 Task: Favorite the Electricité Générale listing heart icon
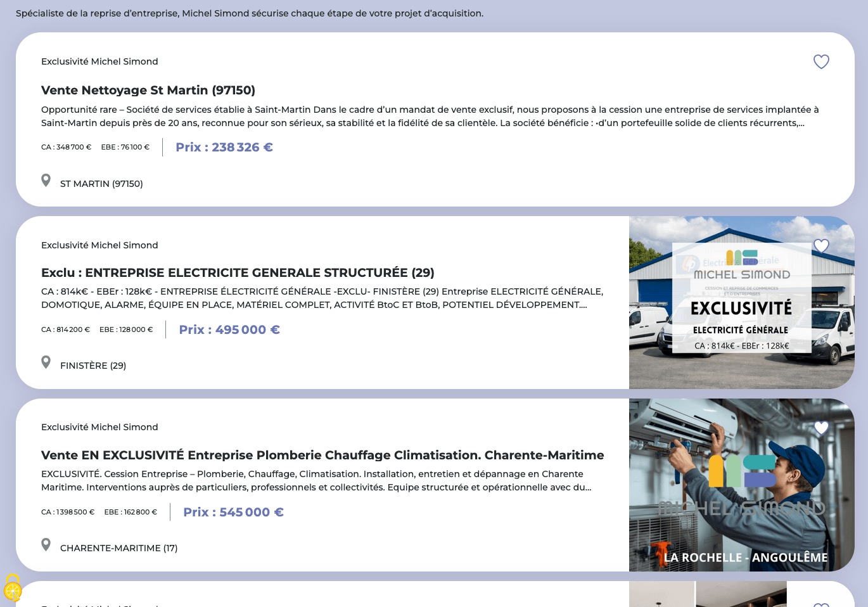coord(821,246)
